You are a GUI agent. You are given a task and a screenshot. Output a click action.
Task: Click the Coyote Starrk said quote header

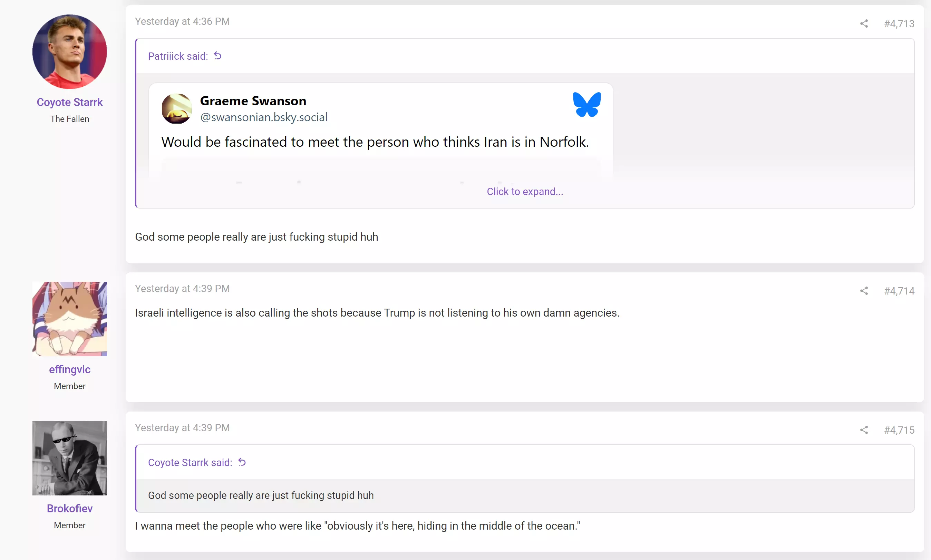[x=190, y=463]
